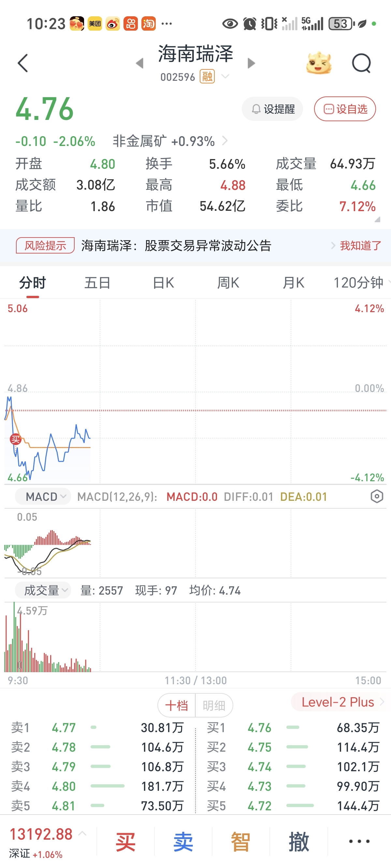Open the 120分钟 period dropdown
Screen dimensions: 391x868
tap(361, 282)
